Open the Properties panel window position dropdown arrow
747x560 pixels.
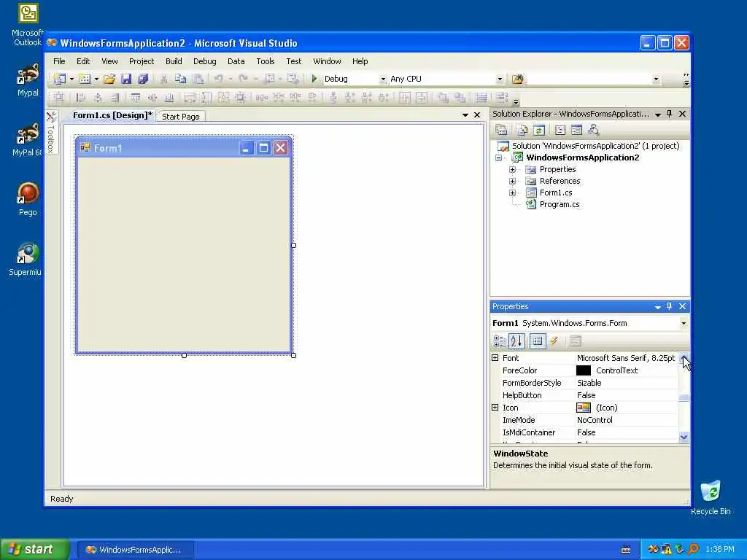657,307
